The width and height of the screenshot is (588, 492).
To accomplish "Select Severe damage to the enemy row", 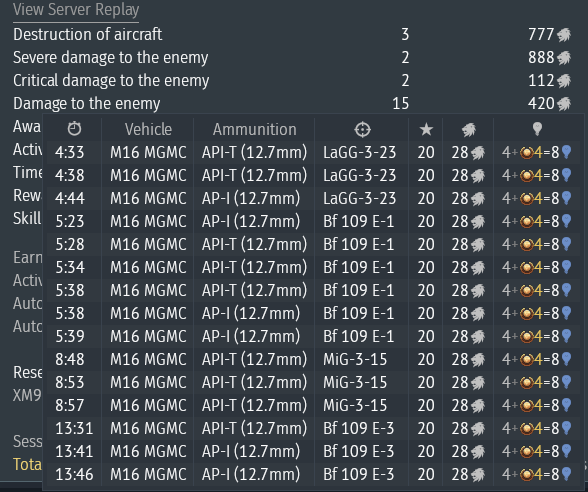I will point(292,57).
